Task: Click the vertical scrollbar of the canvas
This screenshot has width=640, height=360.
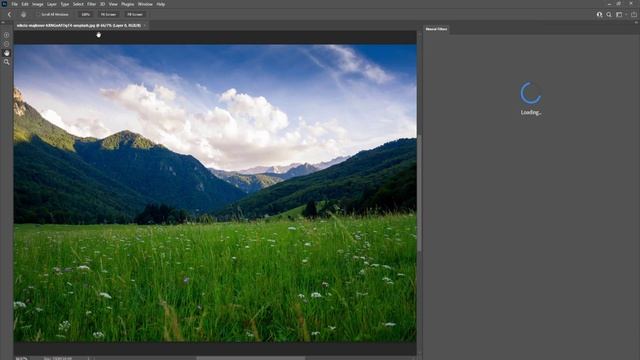Action: [419, 192]
